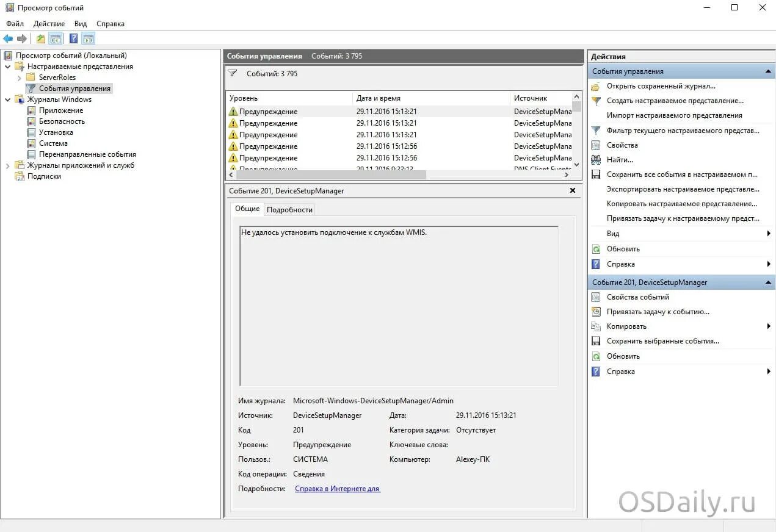The width and height of the screenshot is (776, 532).
Task: Click the blue Help toolbar icon
Action: coord(73,39)
